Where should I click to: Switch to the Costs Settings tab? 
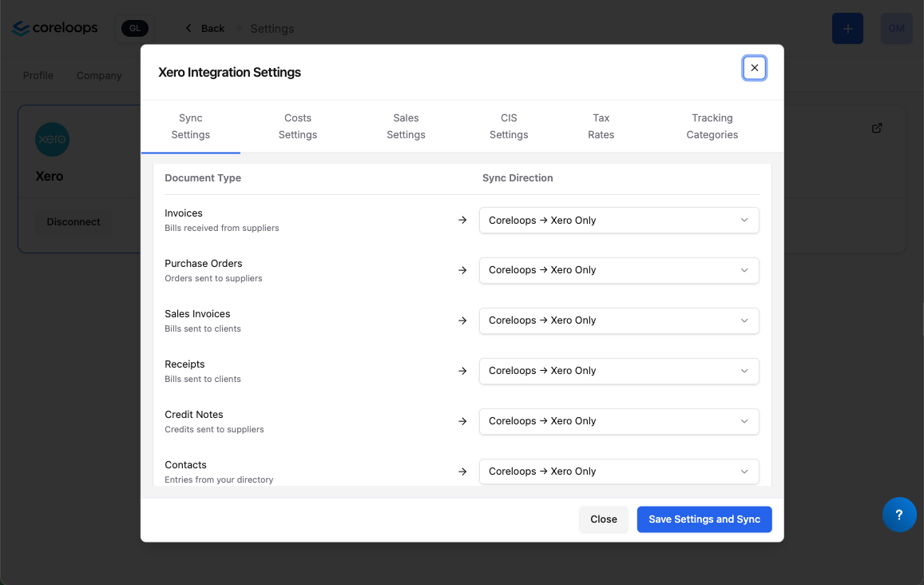[x=298, y=126]
